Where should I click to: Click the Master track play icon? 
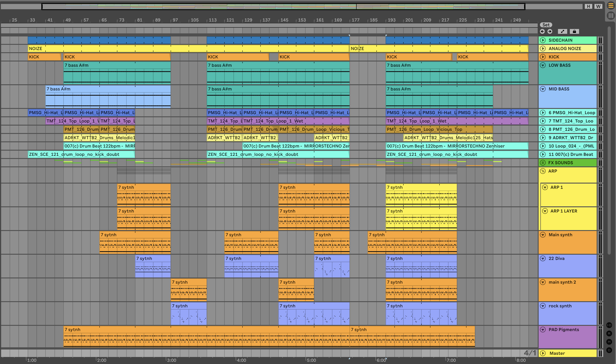point(543,353)
